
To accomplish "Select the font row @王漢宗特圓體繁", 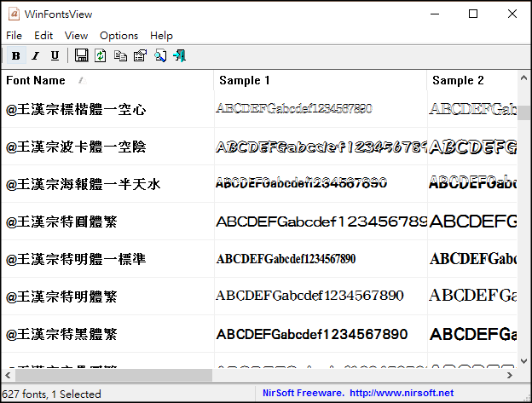I will (259, 222).
